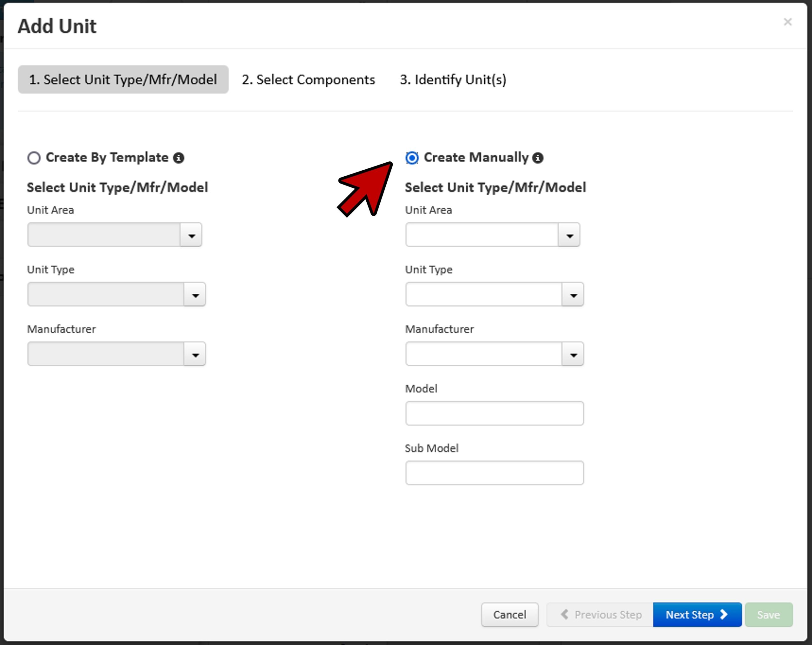
Task: Select the Create Manually radio button
Action: coord(412,158)
